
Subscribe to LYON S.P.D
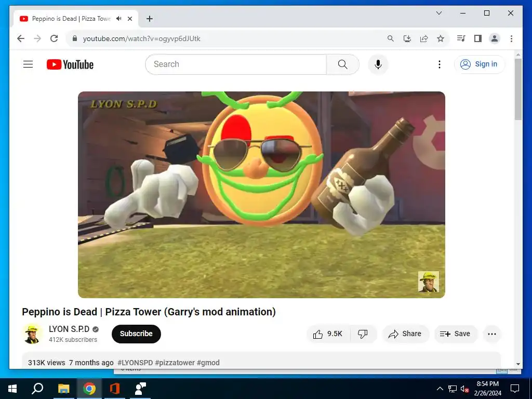136,334
